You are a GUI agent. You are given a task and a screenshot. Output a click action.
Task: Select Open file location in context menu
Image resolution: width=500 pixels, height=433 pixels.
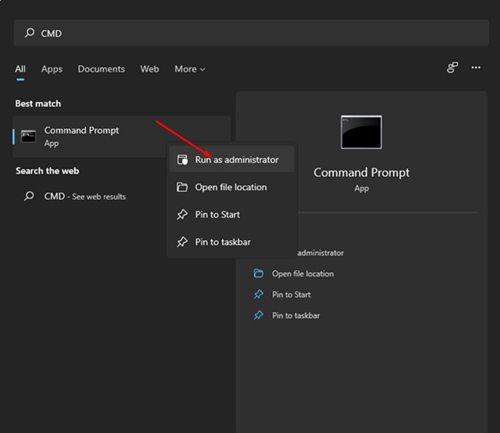pyautogui.click(x=232, y=187)
